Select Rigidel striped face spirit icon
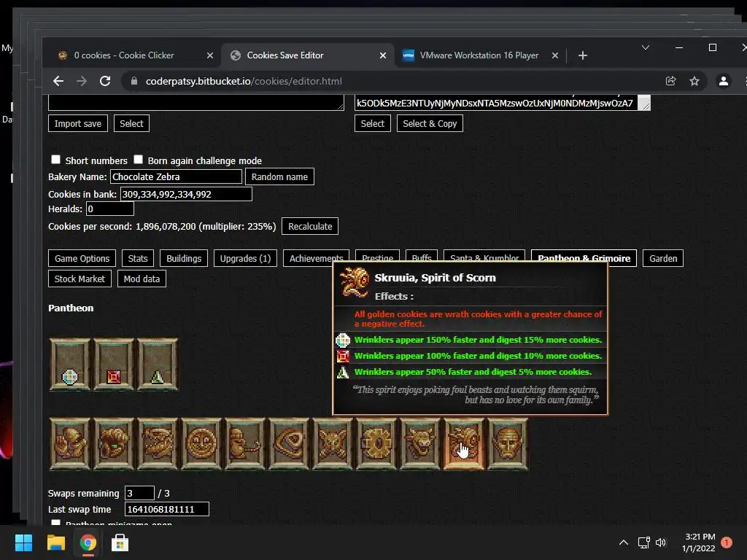747x560 pixels. click(508, 444)
